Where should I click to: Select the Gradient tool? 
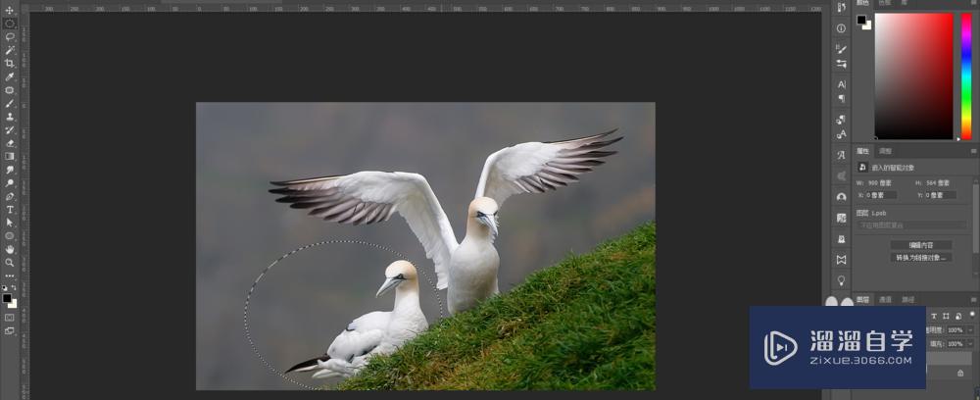pyautogui.click(x=10, y=156)
